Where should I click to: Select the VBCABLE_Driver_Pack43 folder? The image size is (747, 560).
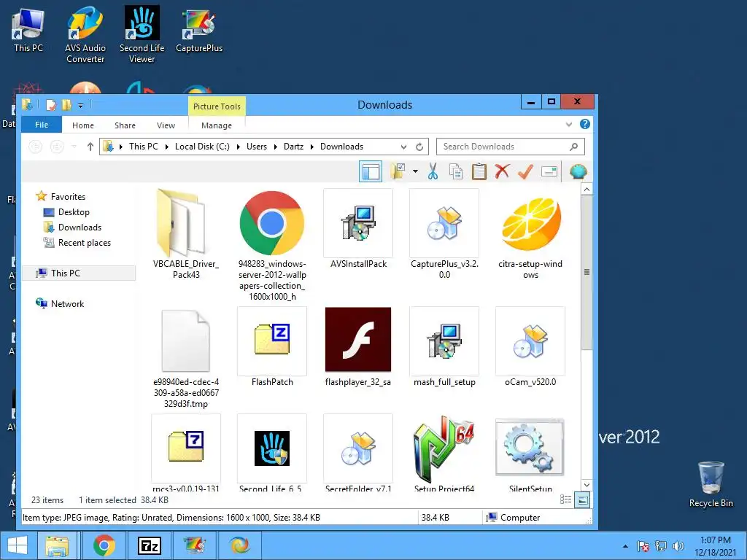pos(186,234)
